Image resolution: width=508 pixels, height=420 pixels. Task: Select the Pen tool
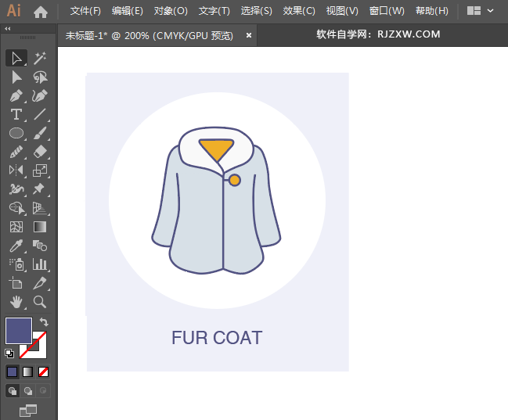point(16,96)
